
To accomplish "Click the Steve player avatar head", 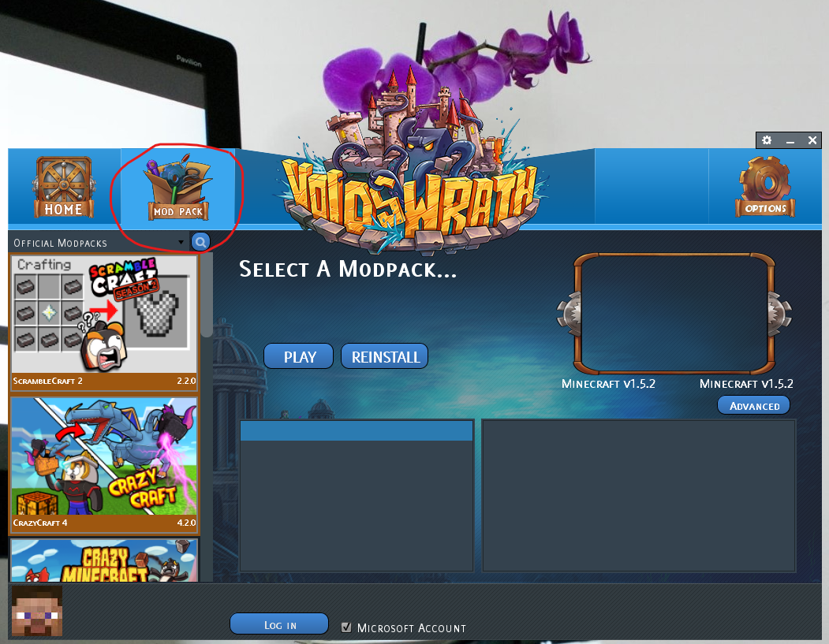I will pos(37,611).
